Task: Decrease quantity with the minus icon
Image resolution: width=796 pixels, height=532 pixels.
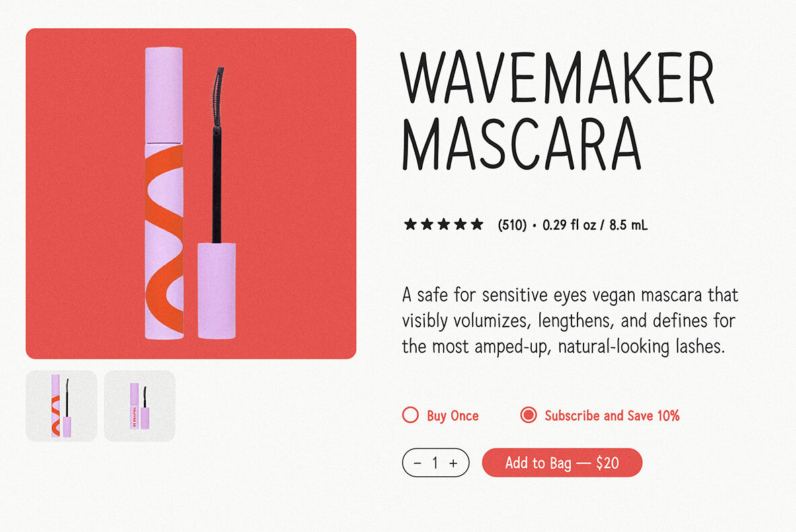Action: click(x=417, y=463)
